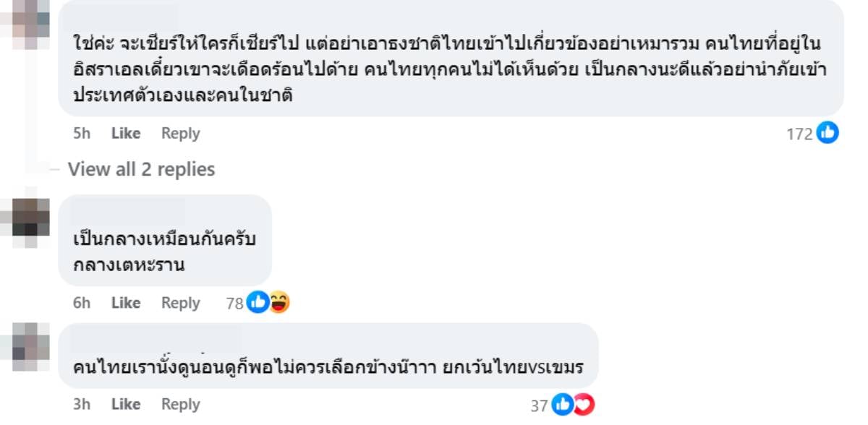
Task: Like the comment posted 6h ago
Action: pyautogui.click(x=126, y=303)
